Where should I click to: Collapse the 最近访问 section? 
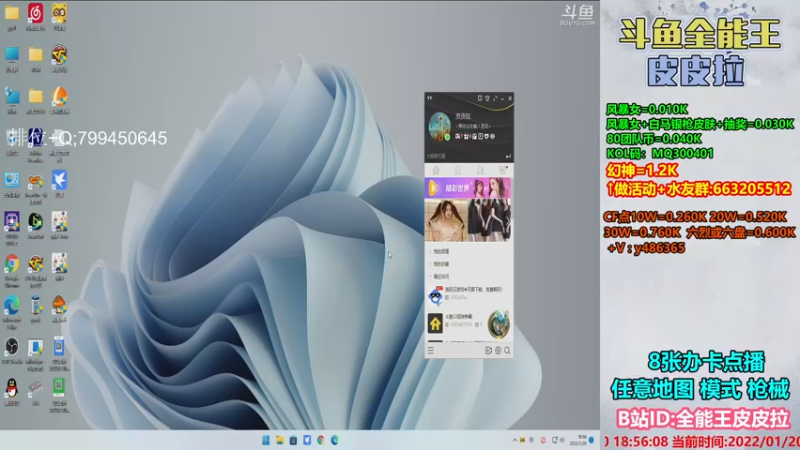tap(439, 276)
